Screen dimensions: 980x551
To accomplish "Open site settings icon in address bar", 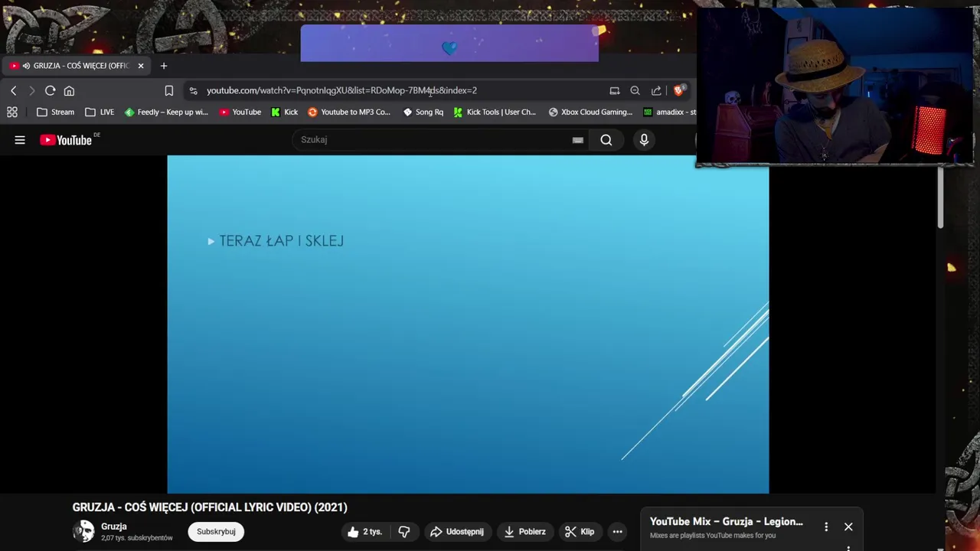I will [193, 90].
